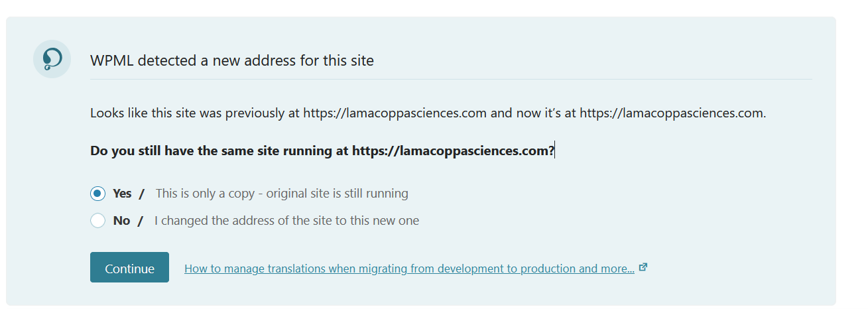Click the bold 'No' label text

click(x=121, y=221)
